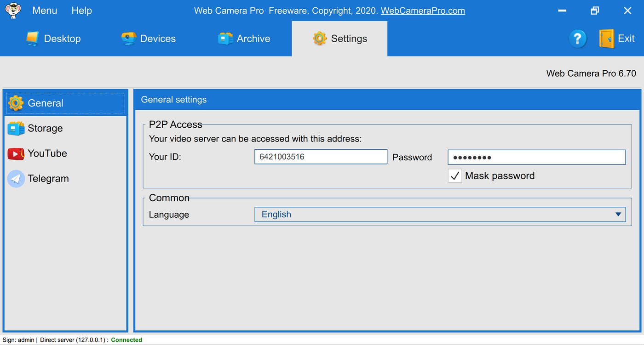Click the Your ID input field
The height and width of the screenshot is (345, 644).
321,157
